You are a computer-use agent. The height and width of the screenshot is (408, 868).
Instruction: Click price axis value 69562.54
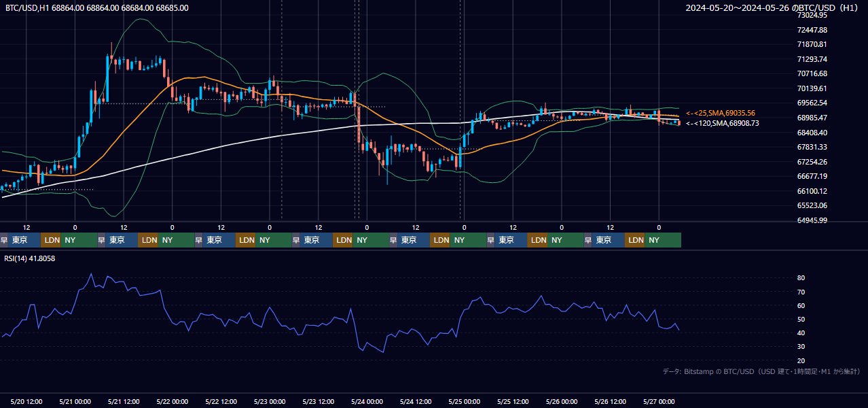[x=812, y=103]
